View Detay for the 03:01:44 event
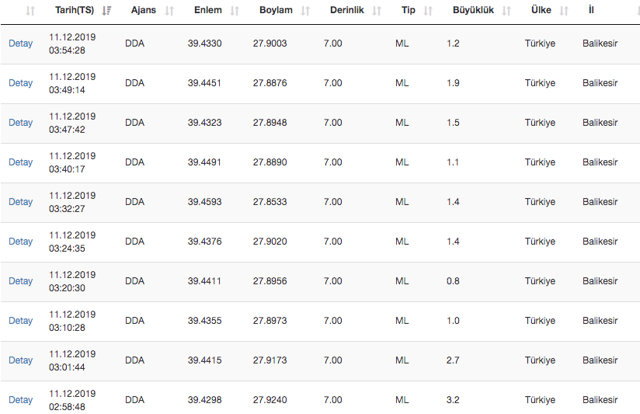 click(x=20, y=360)
